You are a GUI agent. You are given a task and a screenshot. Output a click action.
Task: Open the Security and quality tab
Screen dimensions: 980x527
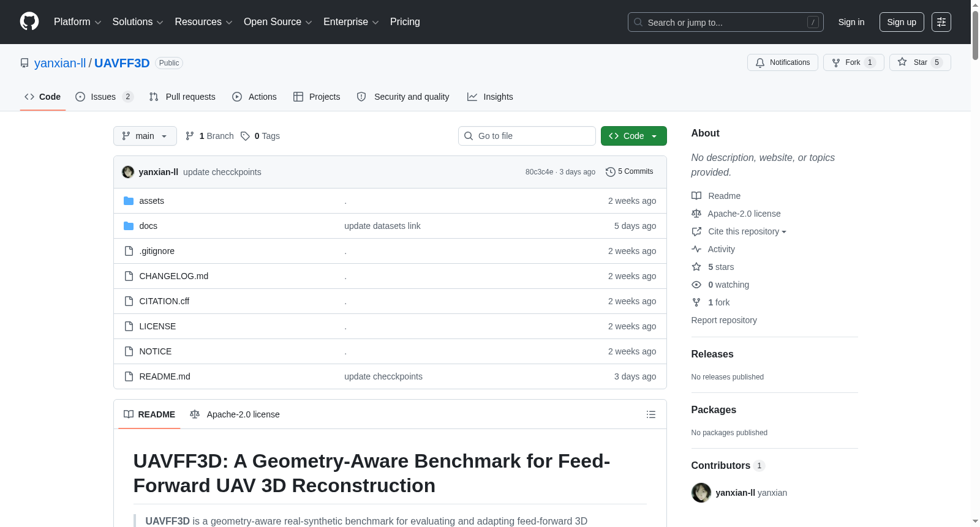coord(403,97)
